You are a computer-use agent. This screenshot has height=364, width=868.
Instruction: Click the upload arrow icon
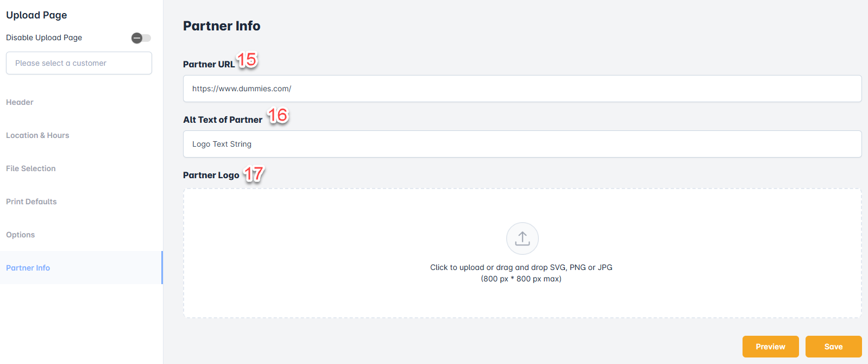(522, 239)
